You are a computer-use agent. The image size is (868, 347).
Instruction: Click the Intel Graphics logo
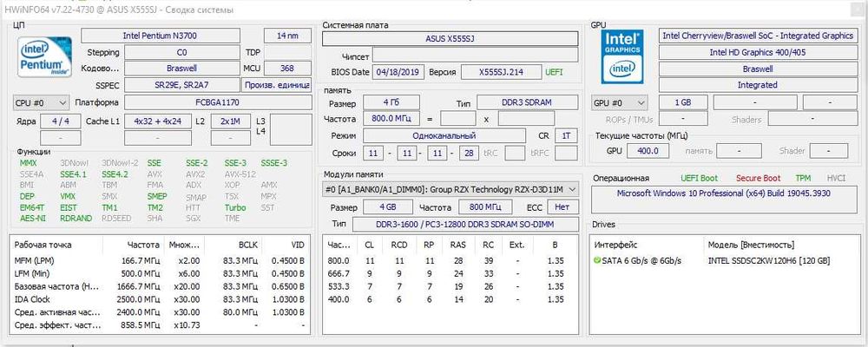pos(622,57)
